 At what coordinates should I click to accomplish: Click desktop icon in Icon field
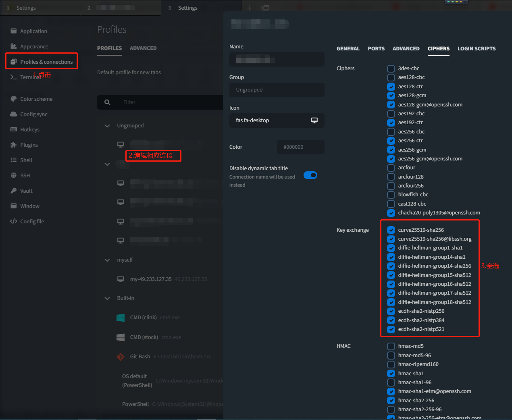tap(314, 121)
